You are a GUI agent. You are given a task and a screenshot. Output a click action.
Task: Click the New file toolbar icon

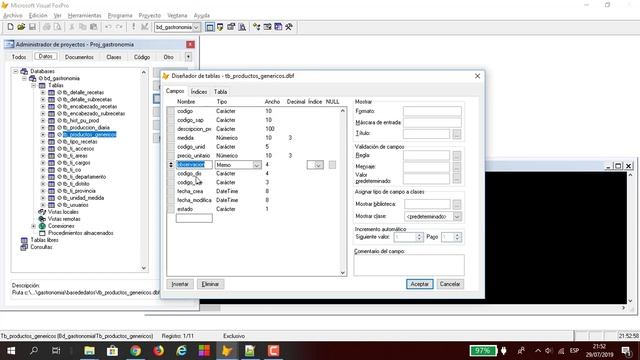pyautogui.click(x=11, y=27)
